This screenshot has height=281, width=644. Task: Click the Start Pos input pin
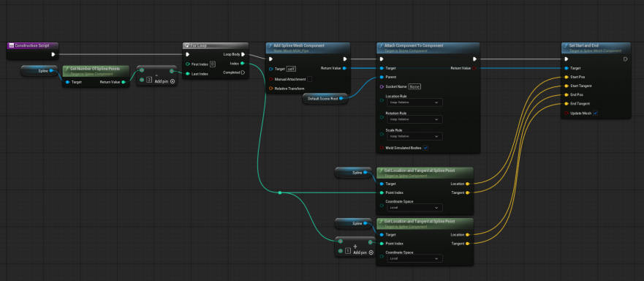tap(567, 78)
